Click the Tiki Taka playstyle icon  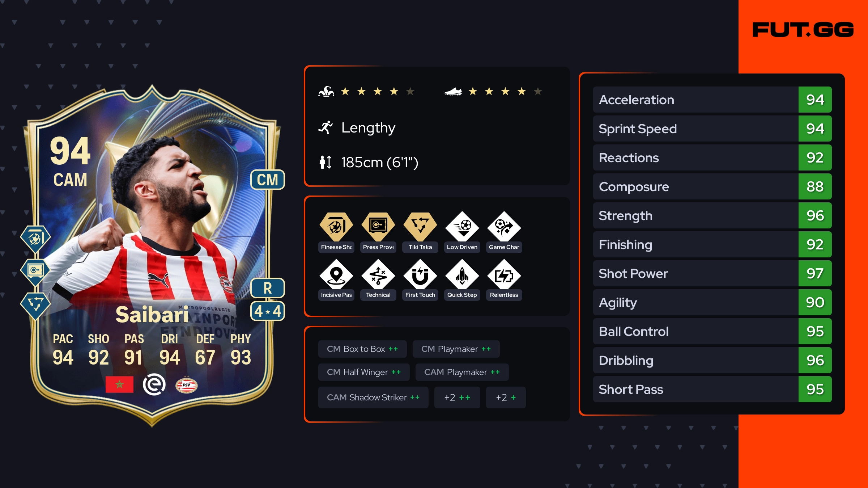(420, 227)
